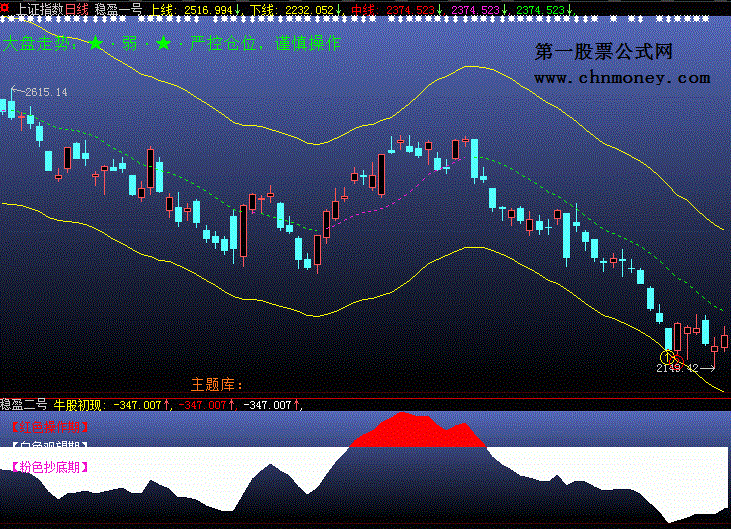
Task: Click the red gear icon beside 上证指数
Action: pos(5,8)
